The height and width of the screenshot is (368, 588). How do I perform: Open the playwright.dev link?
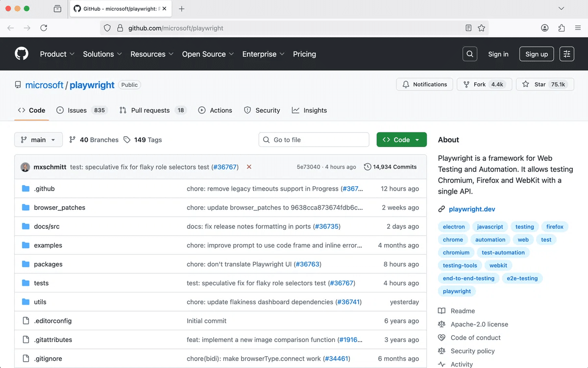(x=471, y=209)
